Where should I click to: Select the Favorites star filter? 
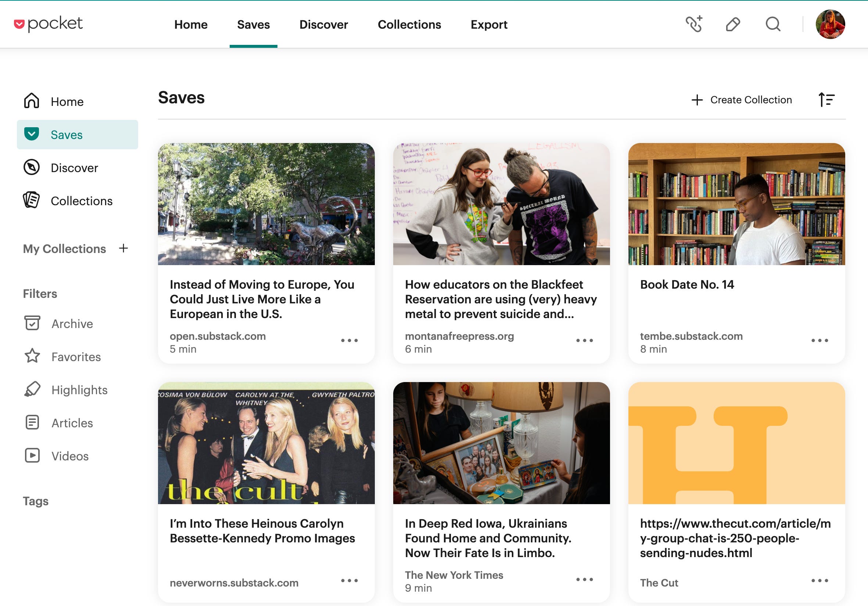coord(76,357)
